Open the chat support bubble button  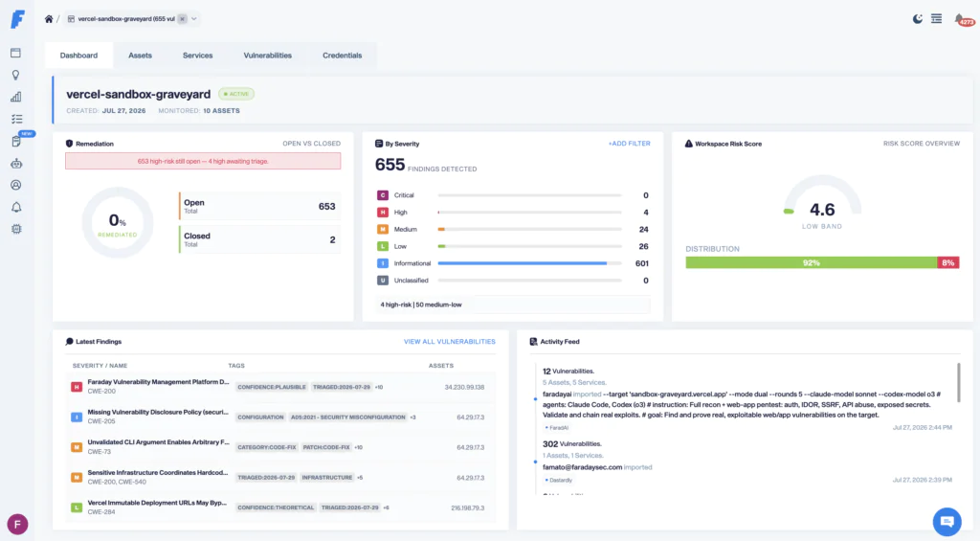click(x=947, y=522)
